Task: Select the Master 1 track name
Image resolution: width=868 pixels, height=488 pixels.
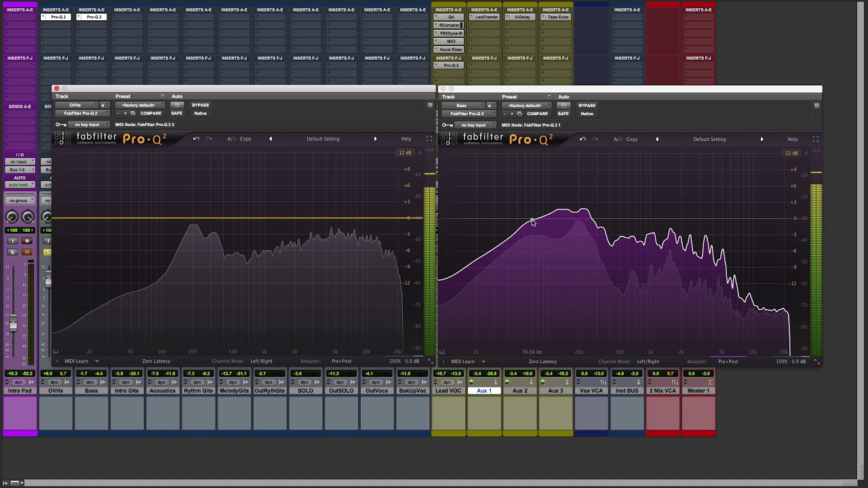Action: tap(698, 391)
